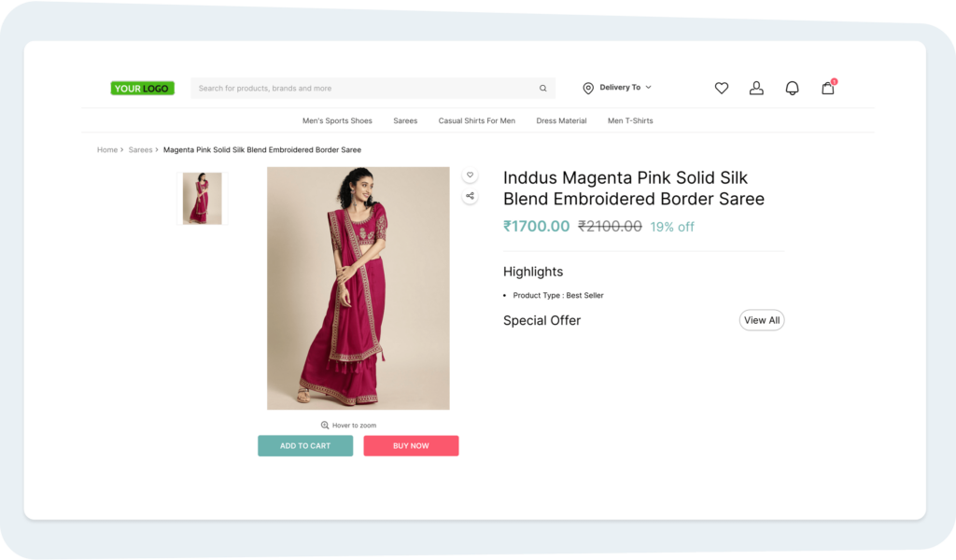Click the search magnifier icon
This screenshot has width=956, height=560.
542,89
